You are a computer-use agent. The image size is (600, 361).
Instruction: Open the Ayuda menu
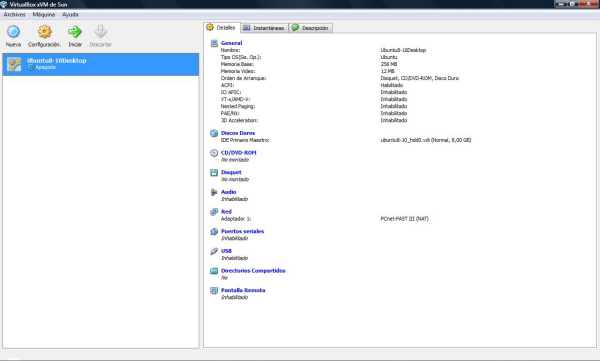[x=70, y=15]
